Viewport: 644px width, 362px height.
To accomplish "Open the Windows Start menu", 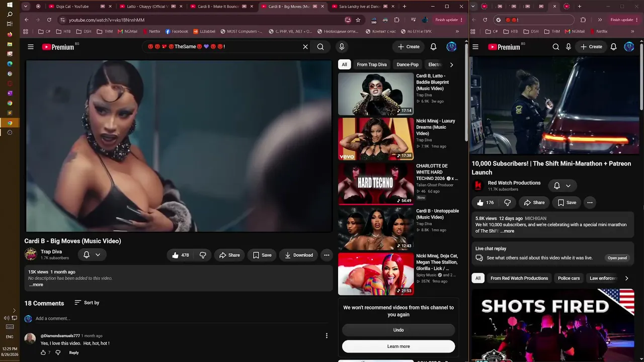I will [x=10, y=5].
